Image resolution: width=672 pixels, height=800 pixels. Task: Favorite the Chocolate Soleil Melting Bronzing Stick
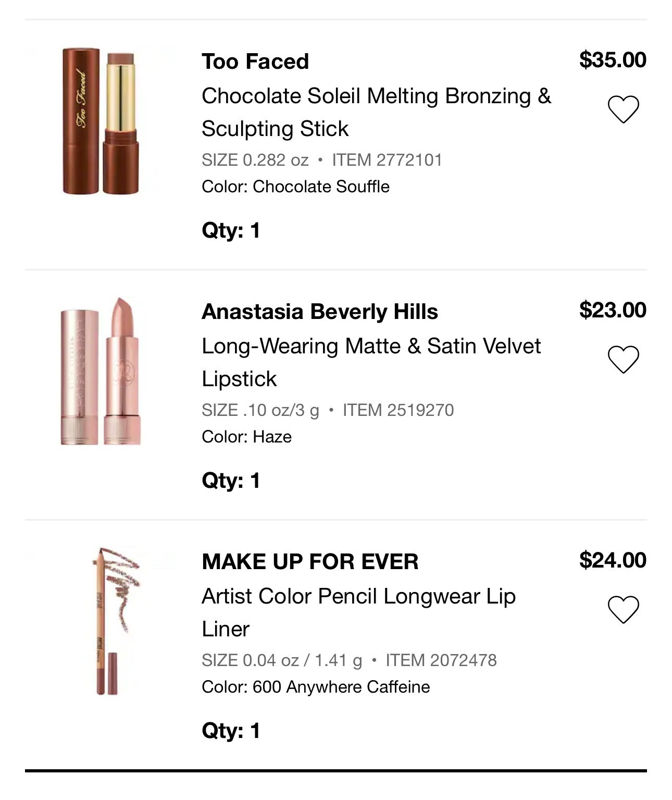pyautogui.click(x=623, y=108)
